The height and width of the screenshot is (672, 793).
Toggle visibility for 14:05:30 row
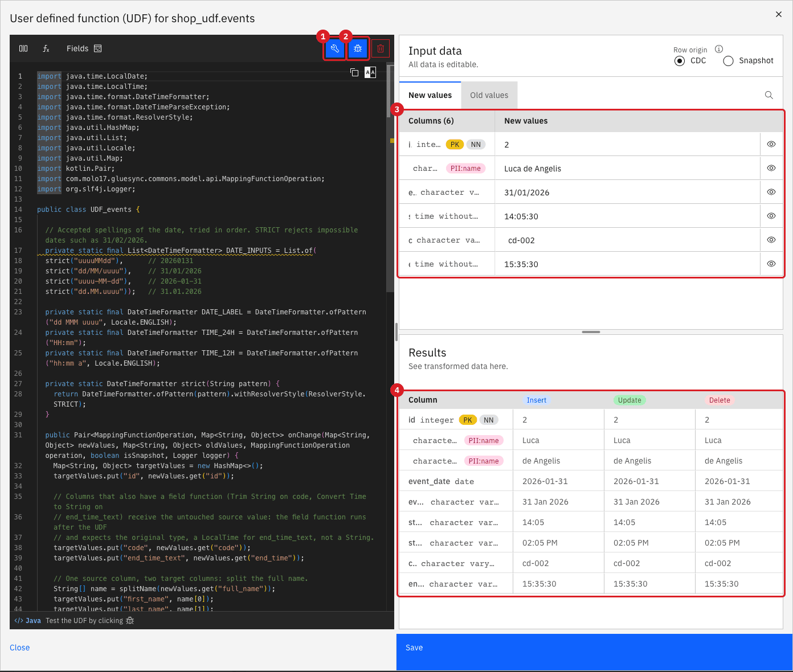coord(771,216)
